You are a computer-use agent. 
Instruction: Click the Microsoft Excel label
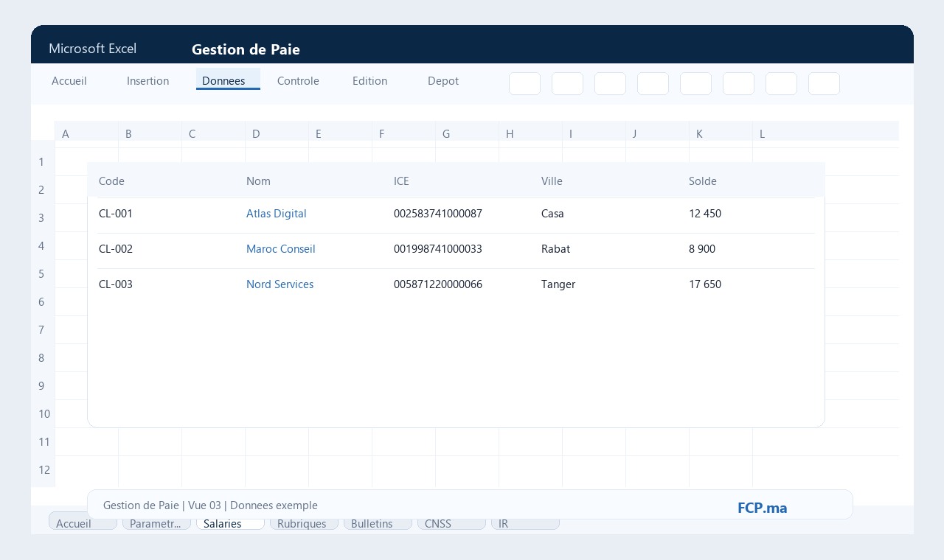coord(92,49)
